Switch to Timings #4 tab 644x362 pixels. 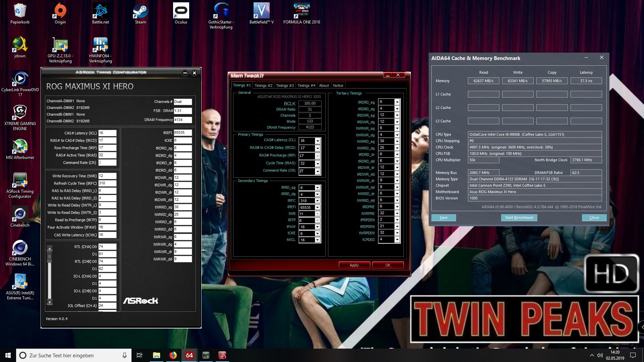coord(306,85)
